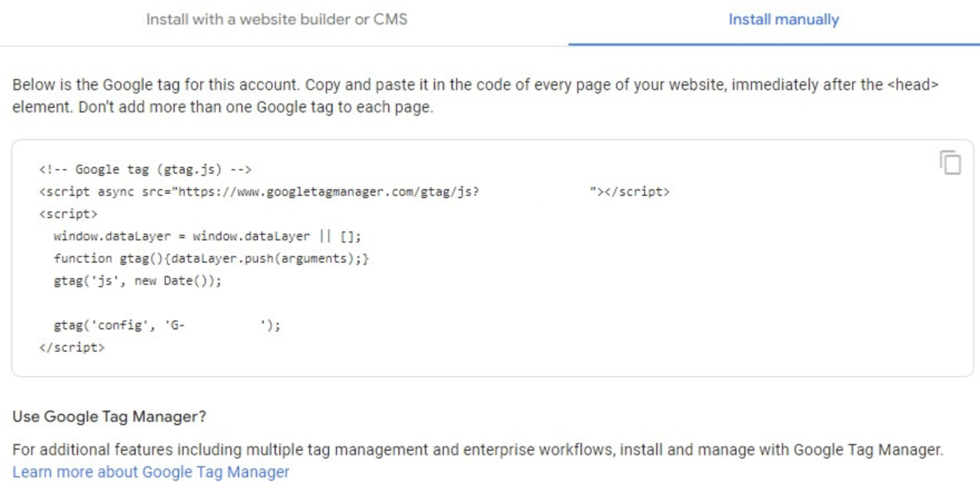Select the Use Google Tag Manager? heading
This screenshot has height=503, width=980.
pyautogui.click(x=108, y=416)
